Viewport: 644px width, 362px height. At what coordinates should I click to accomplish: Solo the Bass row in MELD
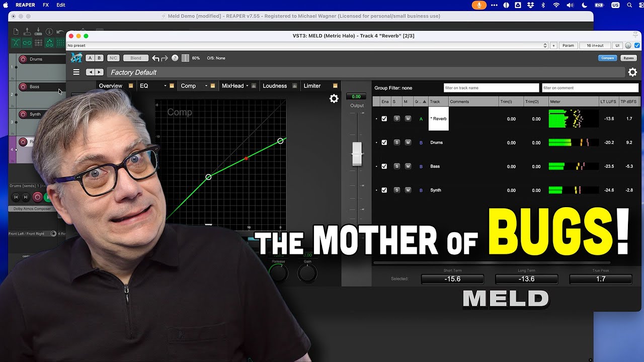(x=396, y=166)
